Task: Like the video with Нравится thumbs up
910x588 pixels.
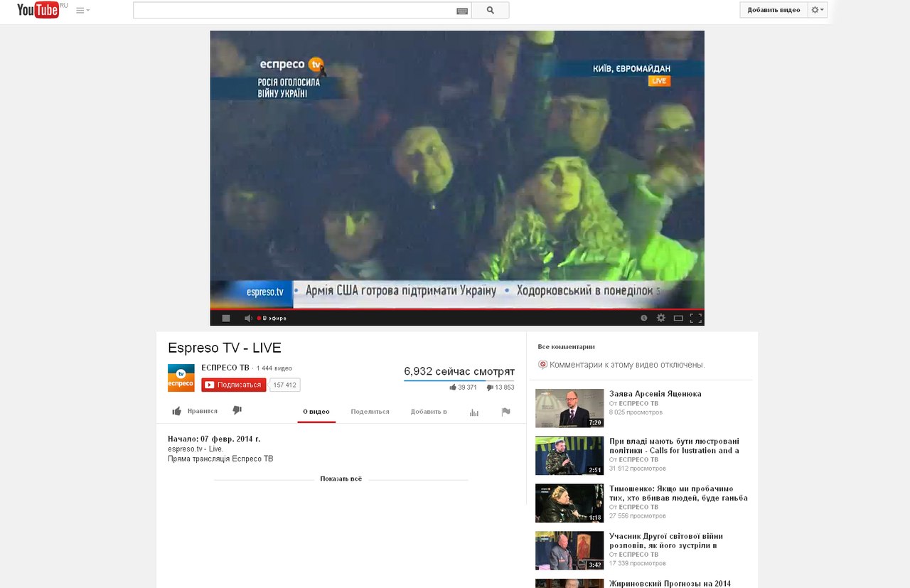Action: click(x=195, y=411)
